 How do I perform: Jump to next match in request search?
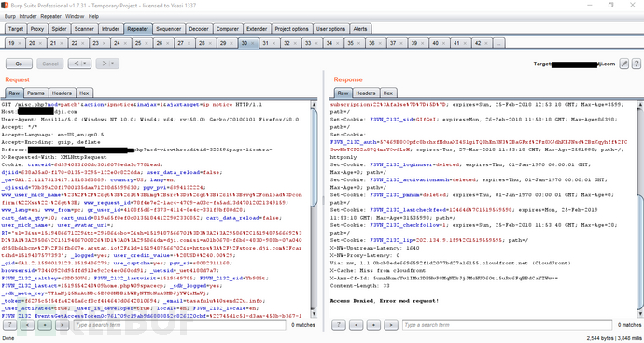tap(63, 325)
